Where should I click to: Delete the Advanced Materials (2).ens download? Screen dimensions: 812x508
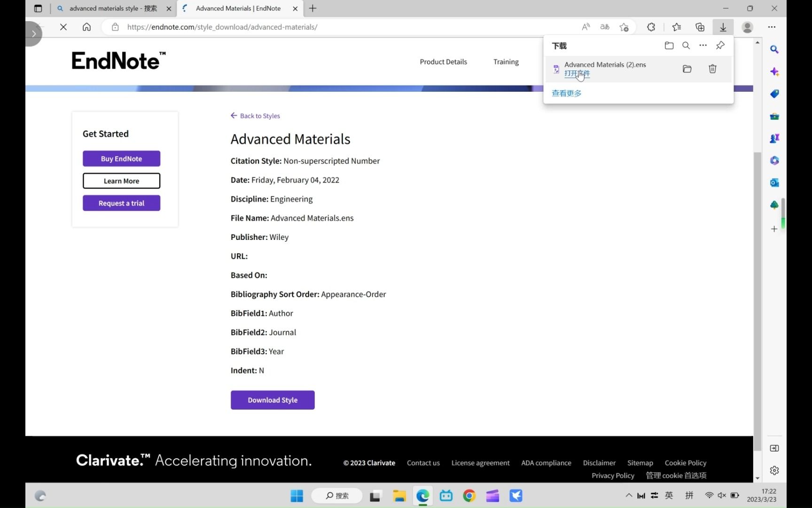(712, 69)
